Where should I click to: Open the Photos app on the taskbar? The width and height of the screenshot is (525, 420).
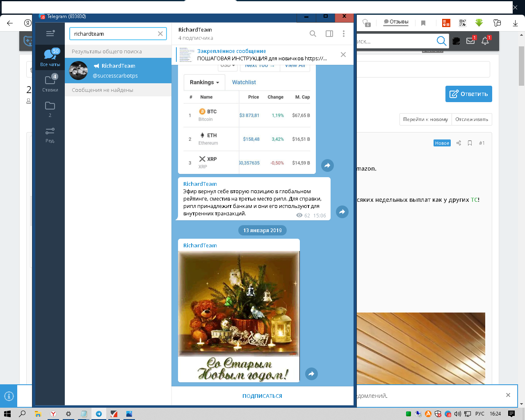pos(129,414)
